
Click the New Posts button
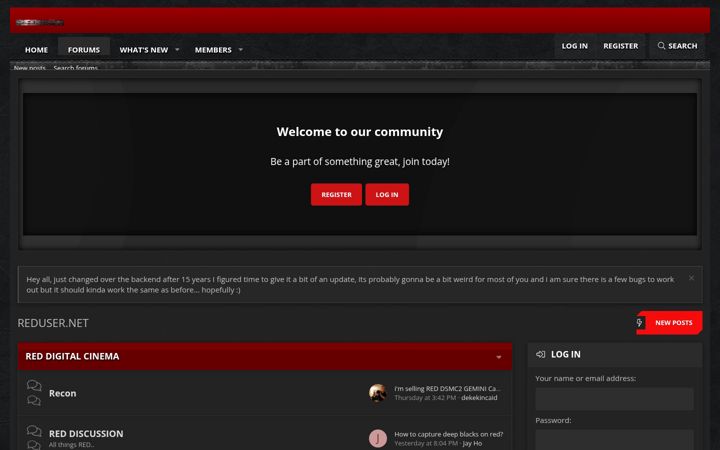(x=669, y=323)
